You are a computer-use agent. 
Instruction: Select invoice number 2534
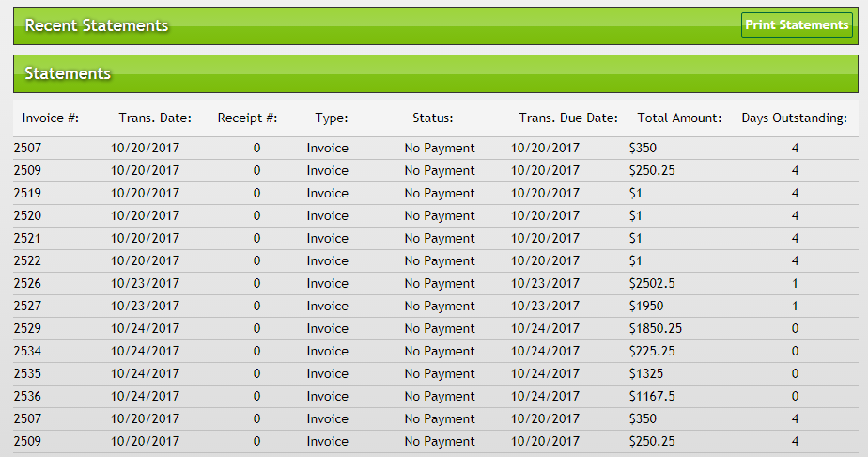click(28, 352)
